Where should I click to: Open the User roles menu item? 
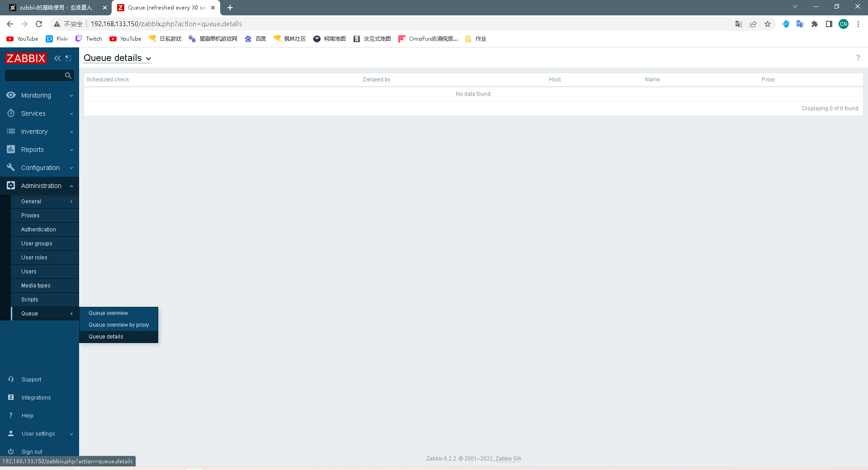[45, 258]
